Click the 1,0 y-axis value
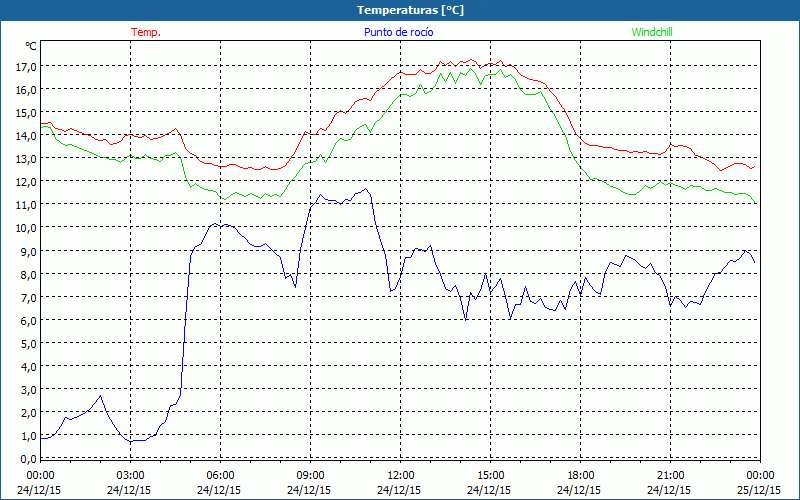The height and width of the screenshot is (500, 800). tap(29, 436)
